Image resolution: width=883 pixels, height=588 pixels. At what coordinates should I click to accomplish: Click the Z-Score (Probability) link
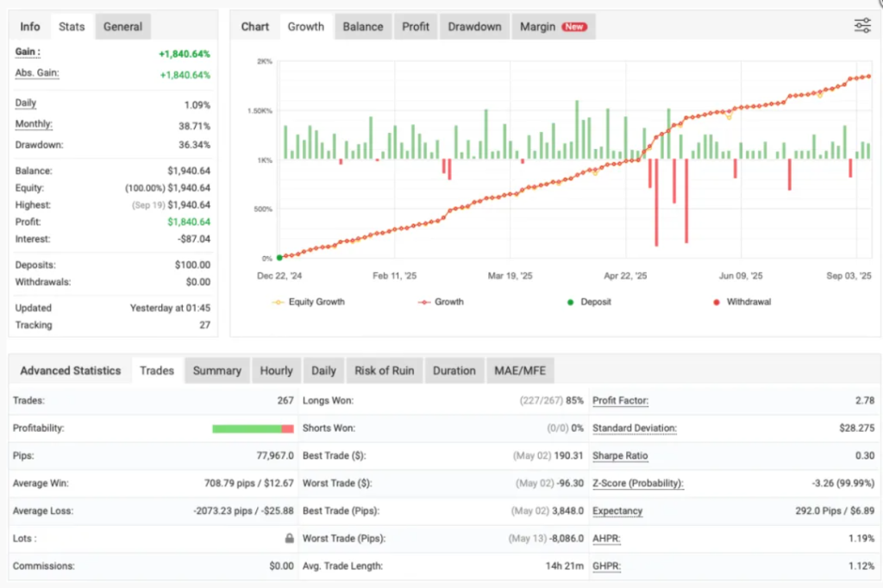pyautogui.click(x=637, y=483)
